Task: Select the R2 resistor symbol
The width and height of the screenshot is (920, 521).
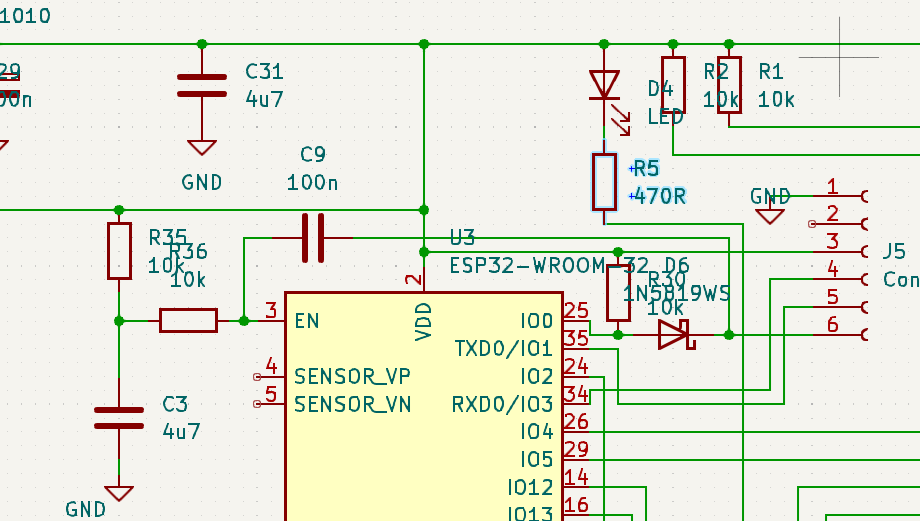Action: 673,85
